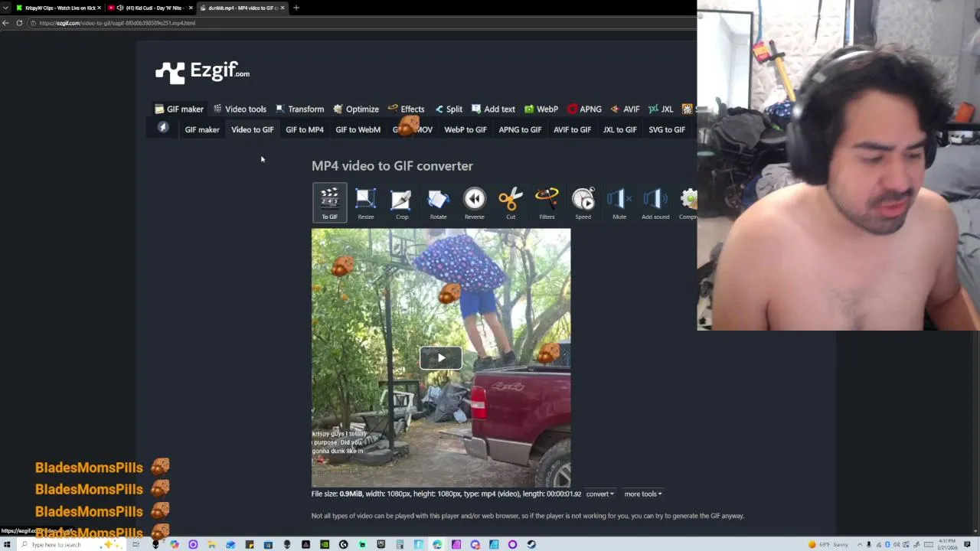Open a new browser tab
The height and width of the screenshot is (551, 980).
tap(296, 8)
